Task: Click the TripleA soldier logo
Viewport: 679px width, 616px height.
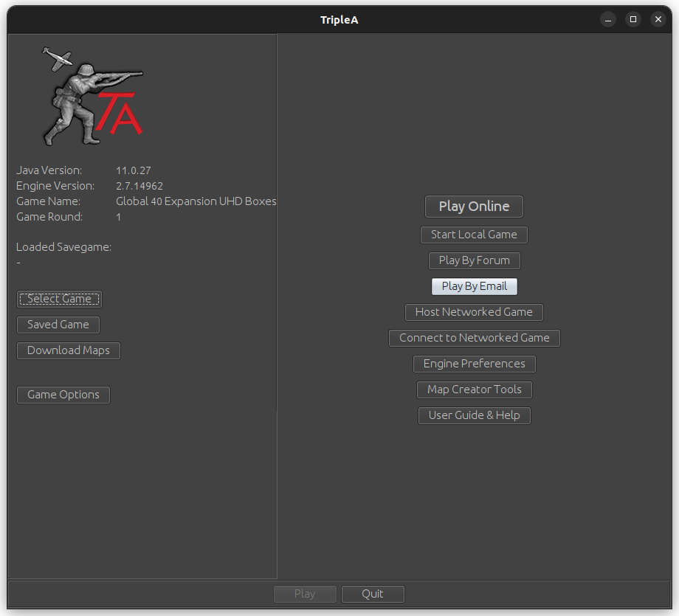Action: (x=92, y=97)
